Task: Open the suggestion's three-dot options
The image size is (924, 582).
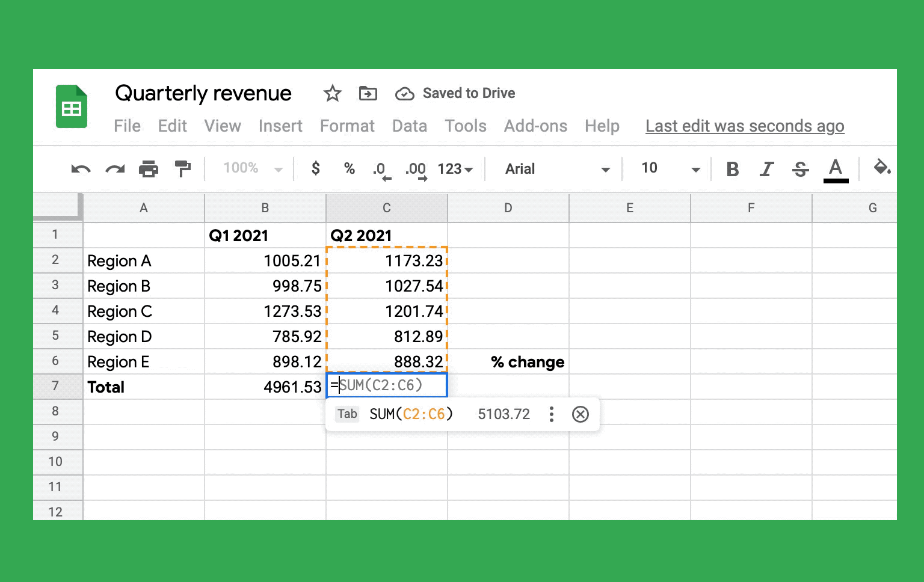Action: coord(551,414)
